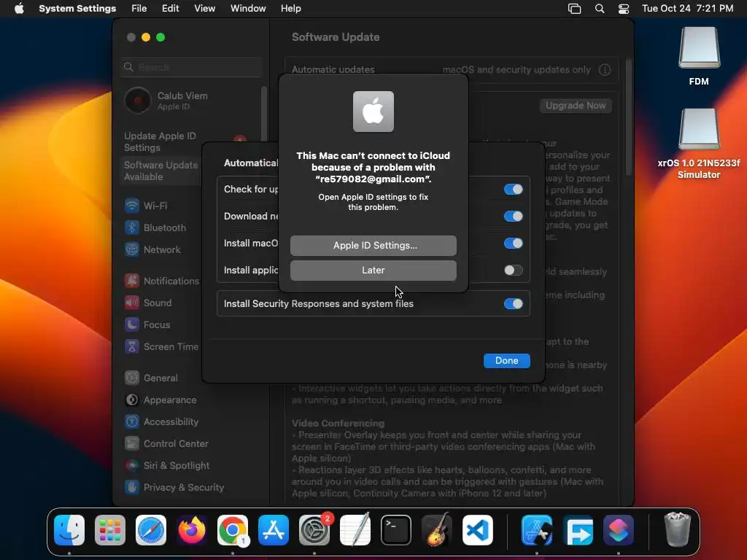Open Screen Time in sidebar

pyautogui.click(x=161, y=346)
